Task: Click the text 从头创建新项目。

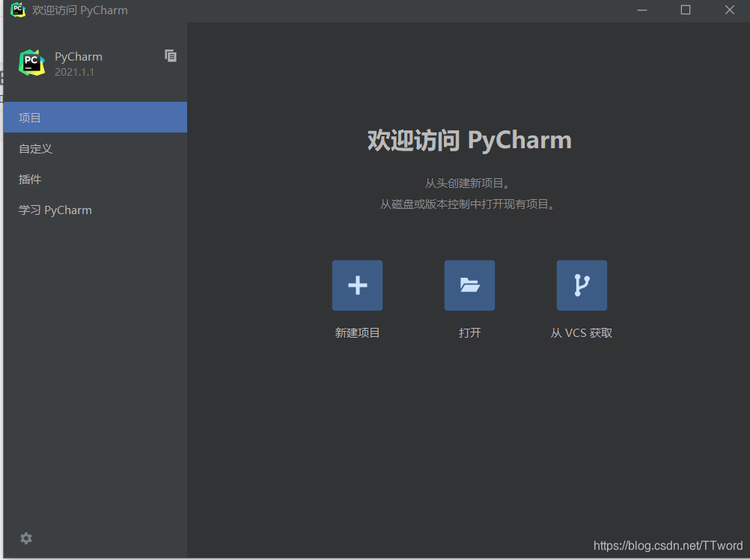Action: [469, 183]
